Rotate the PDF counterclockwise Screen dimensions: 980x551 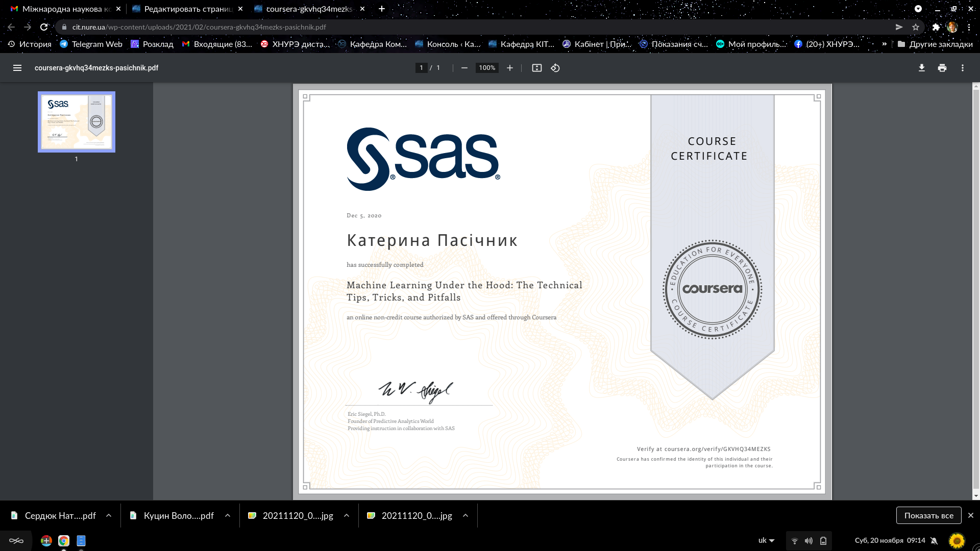(x=555, y=68)
